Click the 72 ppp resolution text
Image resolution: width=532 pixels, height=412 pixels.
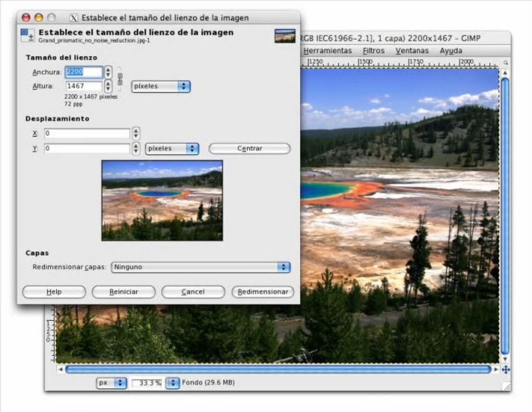tap(74, 104)
